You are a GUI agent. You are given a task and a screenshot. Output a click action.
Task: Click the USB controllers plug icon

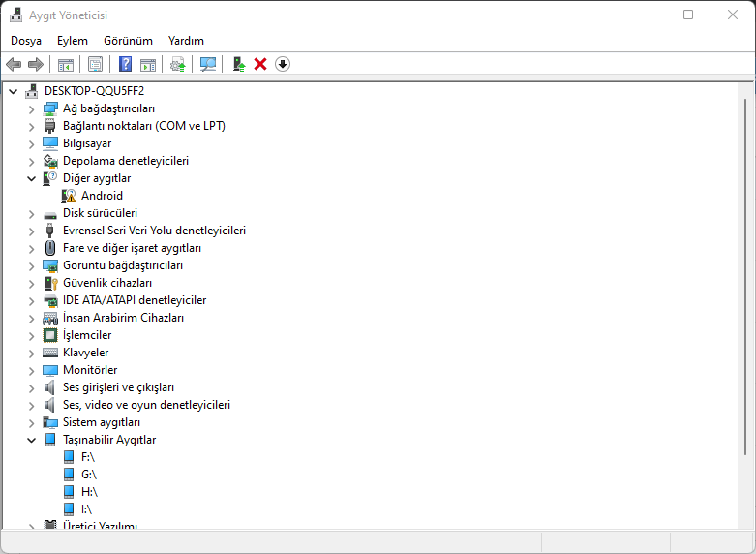[x=50, y=231]
